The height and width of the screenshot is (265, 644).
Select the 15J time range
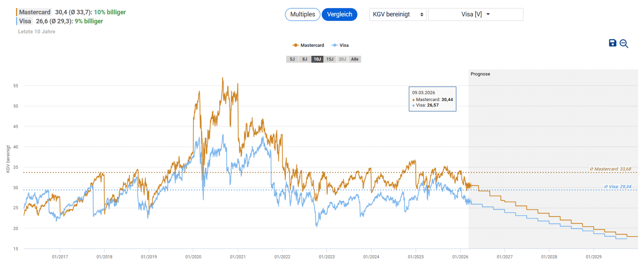tap(329, 59)
